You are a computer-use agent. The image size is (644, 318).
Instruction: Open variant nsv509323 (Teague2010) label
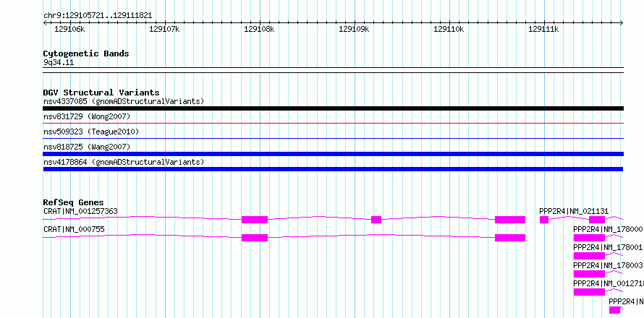91,132
